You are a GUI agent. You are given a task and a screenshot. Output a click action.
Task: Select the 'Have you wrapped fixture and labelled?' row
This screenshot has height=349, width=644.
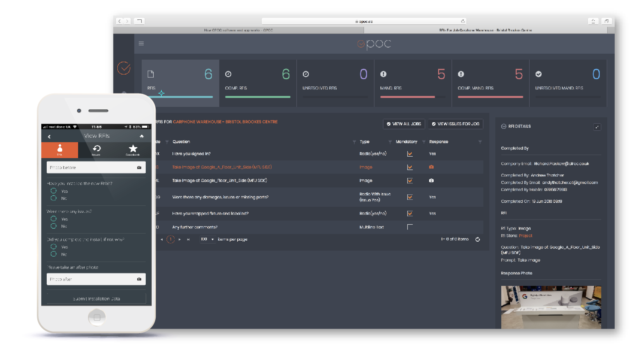point(319,214)
